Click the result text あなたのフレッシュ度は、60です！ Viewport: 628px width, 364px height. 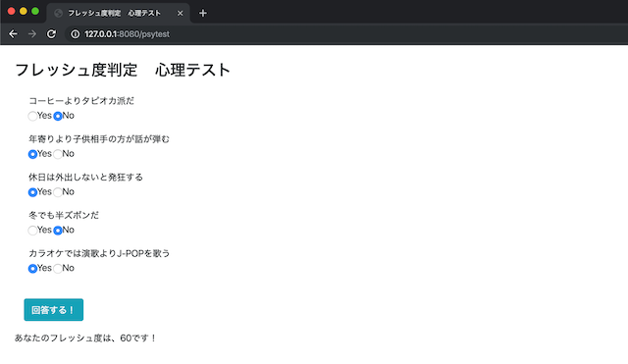coord(85,338)
